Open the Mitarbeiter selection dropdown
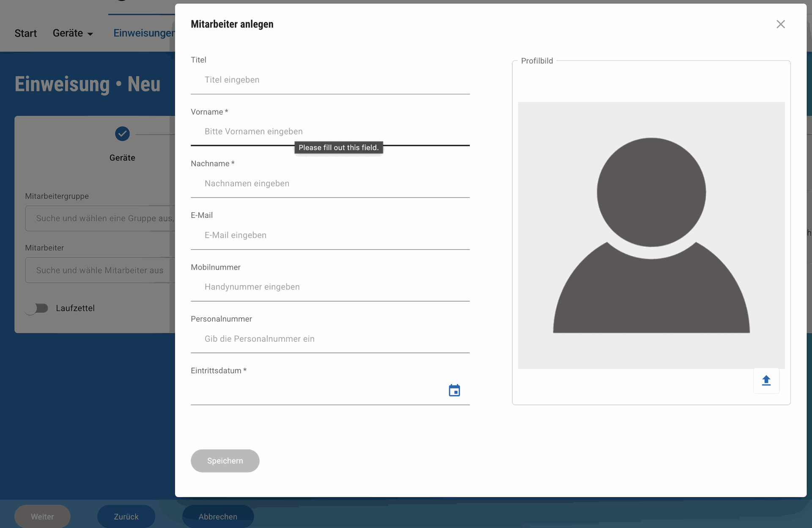 (x=100, y=270)
